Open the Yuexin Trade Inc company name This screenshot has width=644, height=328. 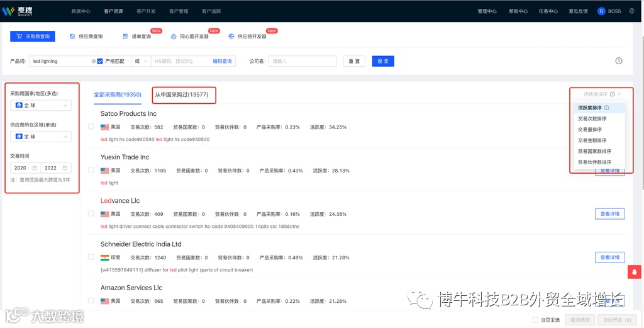coord(125,157)
